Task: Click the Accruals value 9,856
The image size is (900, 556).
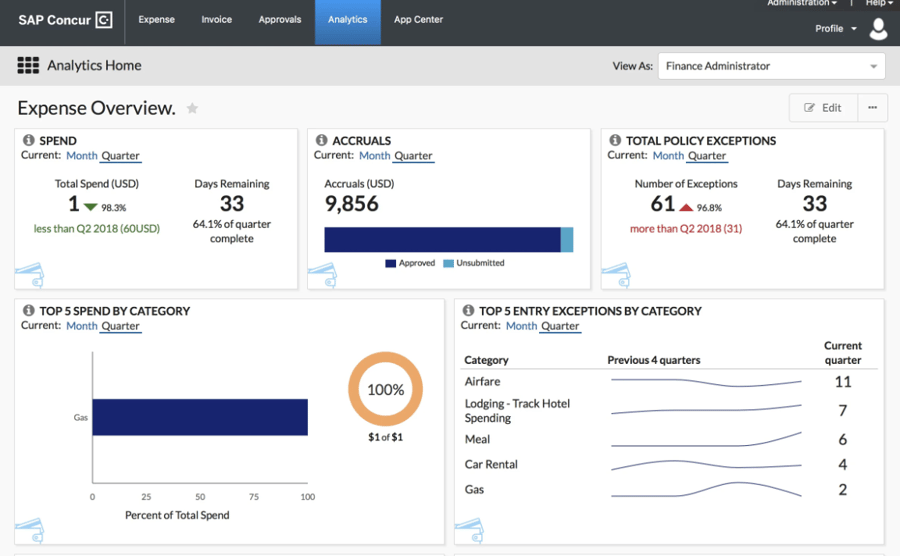Action: click(351, 204)
